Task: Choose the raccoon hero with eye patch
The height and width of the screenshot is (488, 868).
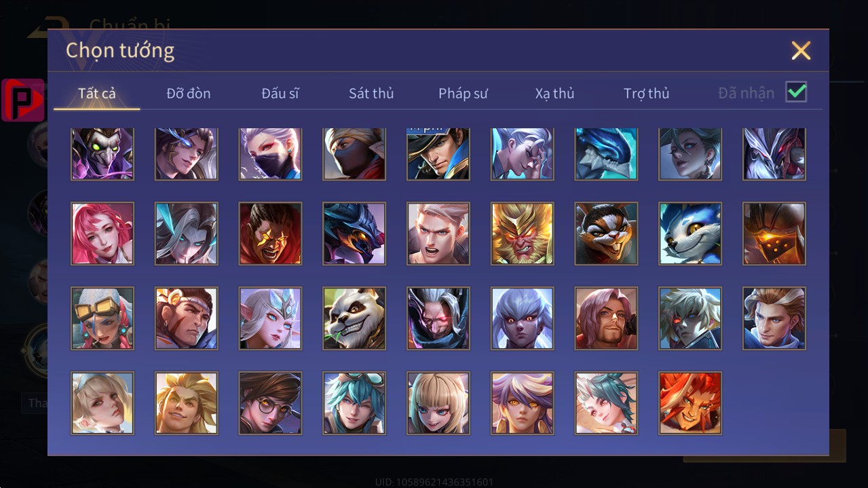Action: coord(606,233)
